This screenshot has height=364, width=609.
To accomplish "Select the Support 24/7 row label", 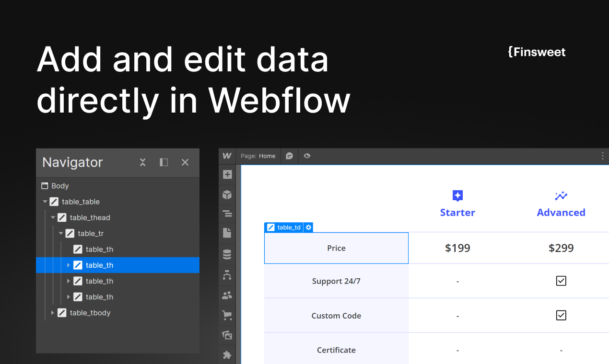I will point(336,281).
